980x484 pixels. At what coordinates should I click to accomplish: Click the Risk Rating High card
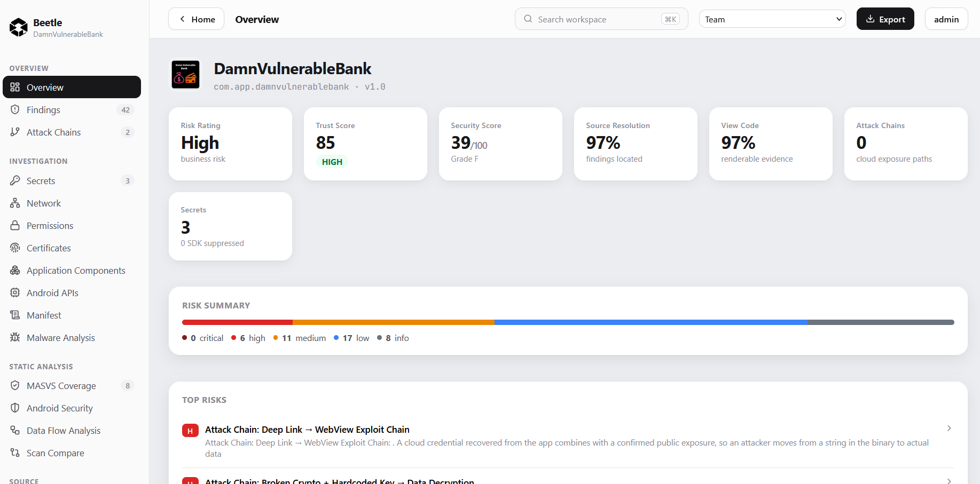(x=230, y=144)
